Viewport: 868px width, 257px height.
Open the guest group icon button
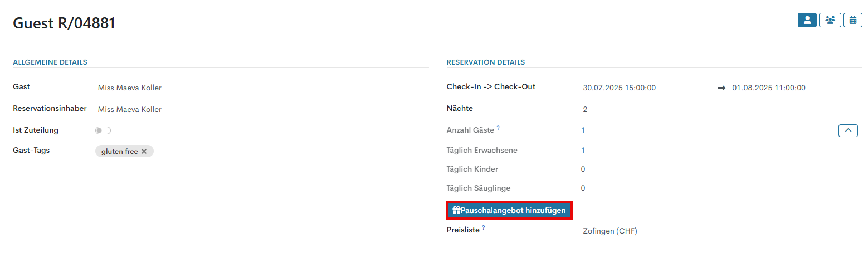coord(830,20)
